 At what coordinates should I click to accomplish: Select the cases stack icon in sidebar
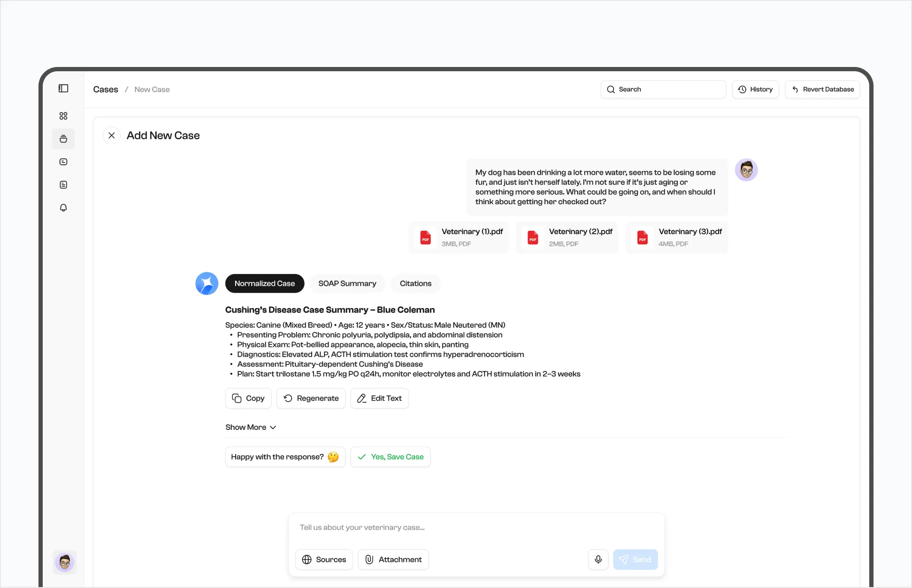(x=63, y=139)
